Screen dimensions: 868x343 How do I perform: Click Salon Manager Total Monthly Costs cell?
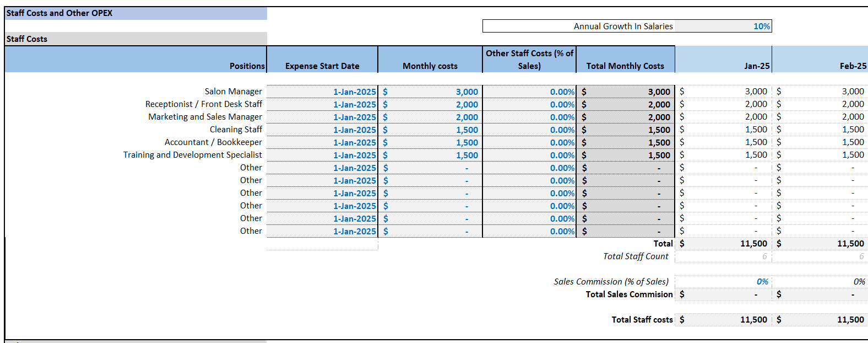tap(626, 92)
